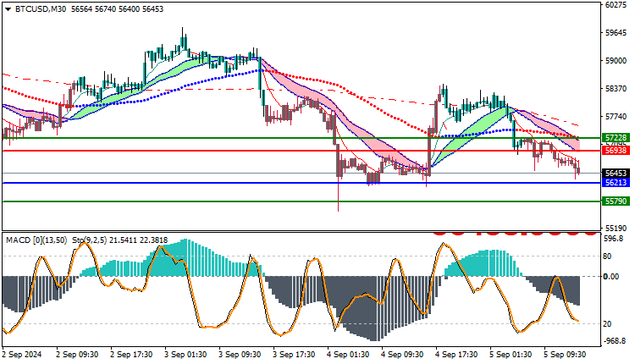Click the 4 Sep 17:30 time label
This screenshot has width=635, height=364.
pyautogui.click(x=457, y=355)
